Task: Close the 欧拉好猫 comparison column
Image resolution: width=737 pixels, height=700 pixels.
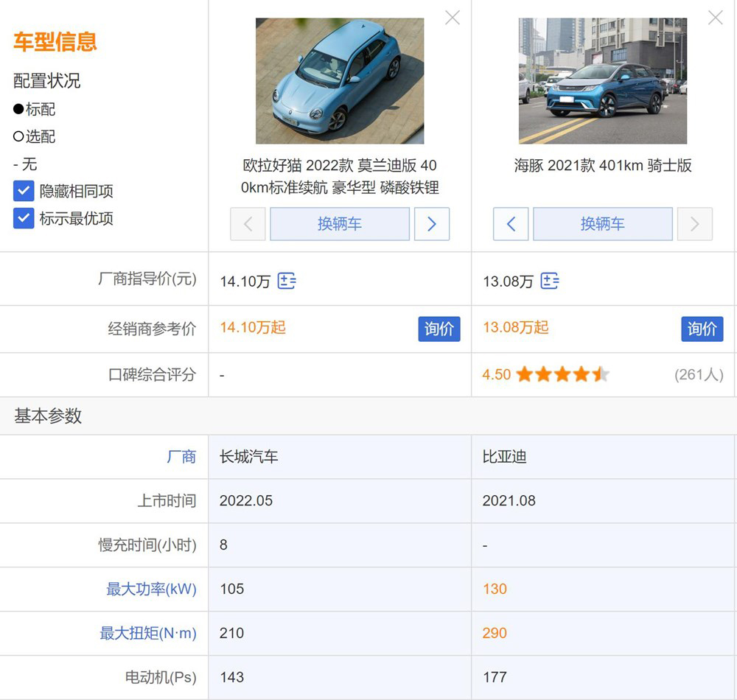Action: [x=452, y=18]
